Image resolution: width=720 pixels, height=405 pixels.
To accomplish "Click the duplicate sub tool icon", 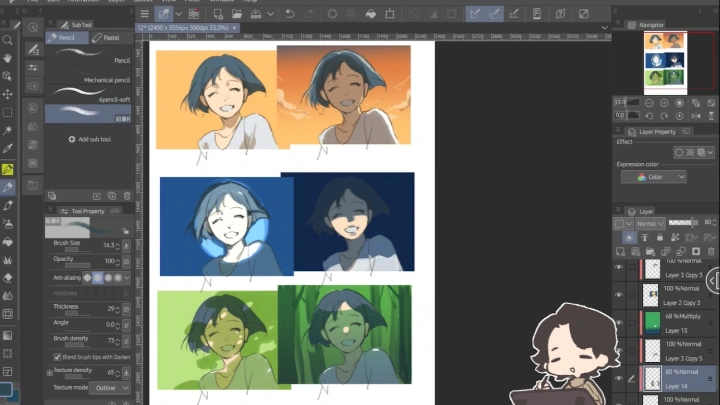I will pos(112,196).
